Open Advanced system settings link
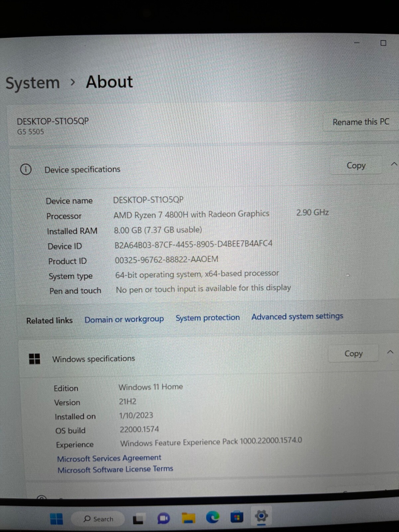Viewport: 399px width, 532px height. (297, 316)
